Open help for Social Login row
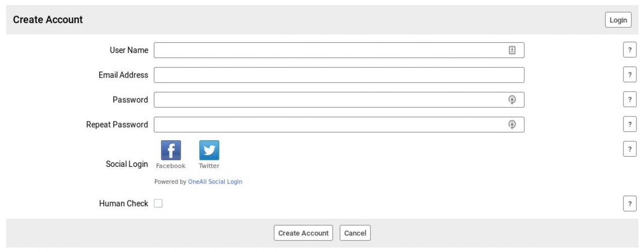The height and width of the screenshot is (252, 644). [629, 149]
